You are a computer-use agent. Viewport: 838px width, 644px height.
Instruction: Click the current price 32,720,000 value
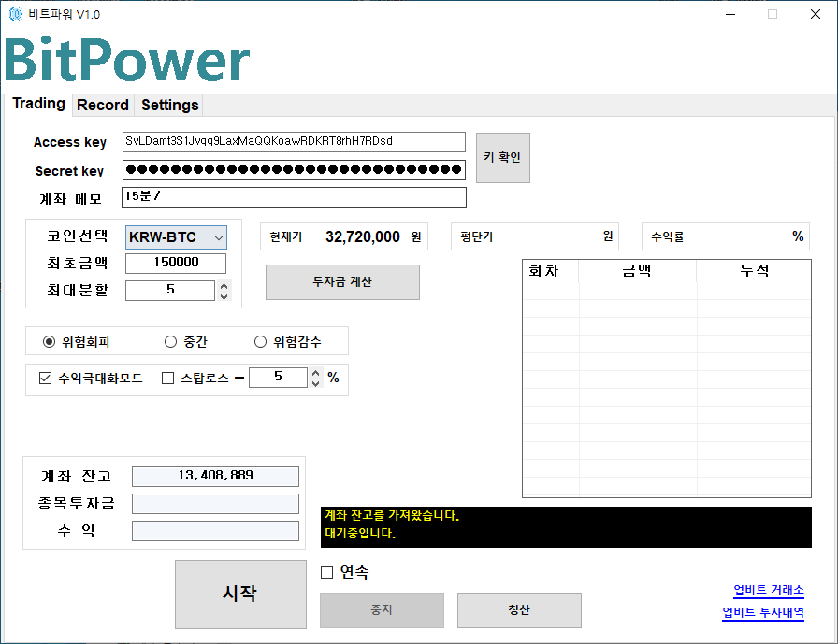[363, 236]
